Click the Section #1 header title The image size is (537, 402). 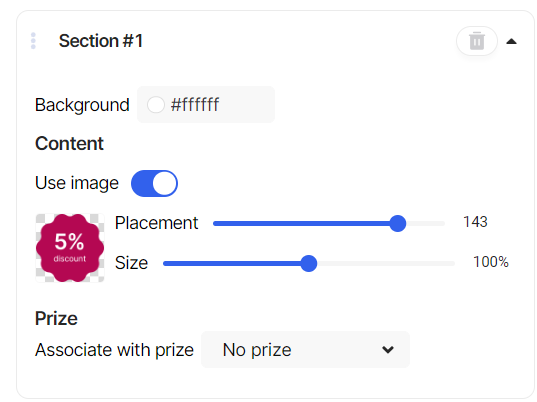101,41
